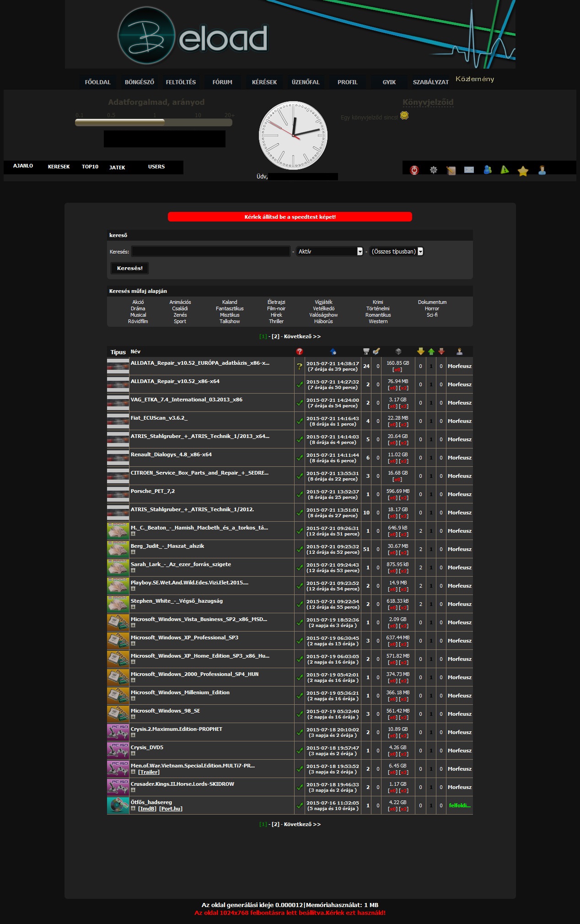Click the gold star bookmarks icon

[x=523, y=171]
